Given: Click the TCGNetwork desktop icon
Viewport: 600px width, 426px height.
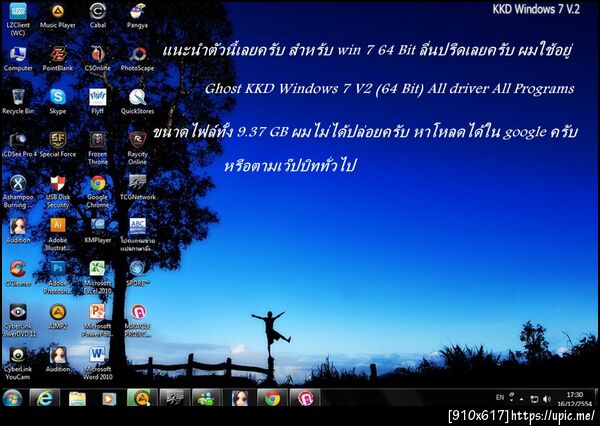Looking at the screenshot, I should pyautogui.click(x=137, y=188).
